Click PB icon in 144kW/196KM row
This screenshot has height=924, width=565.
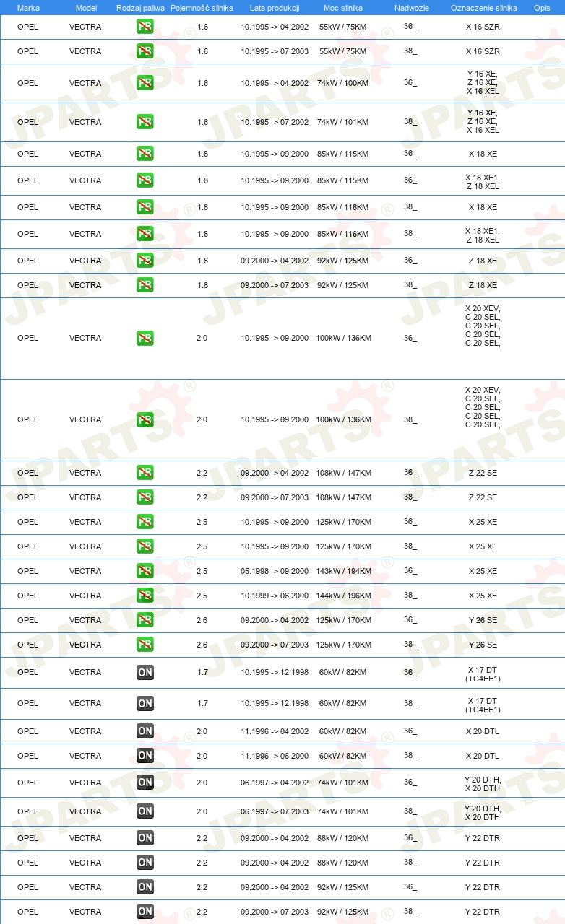[145, 596]
